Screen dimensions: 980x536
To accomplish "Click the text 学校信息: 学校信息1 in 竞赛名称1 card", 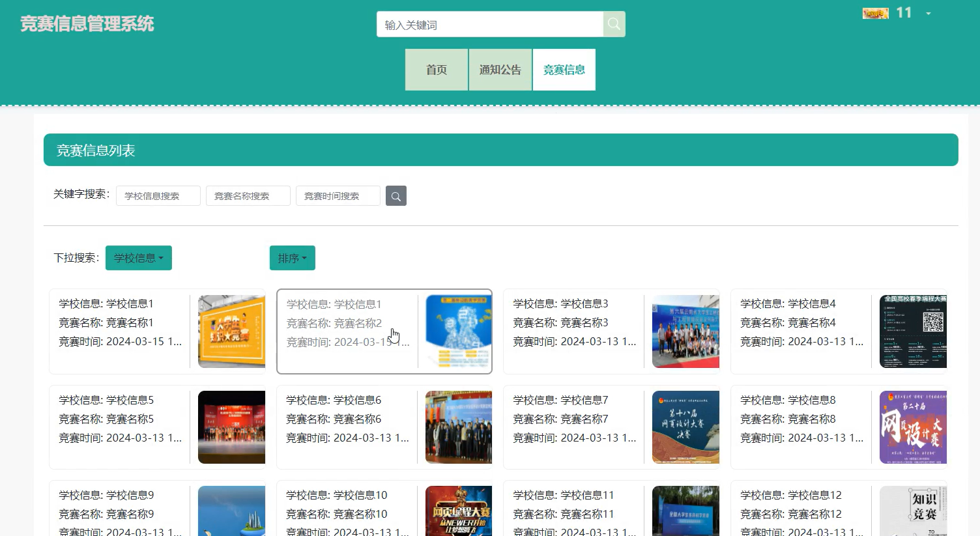I will point(106,303).
